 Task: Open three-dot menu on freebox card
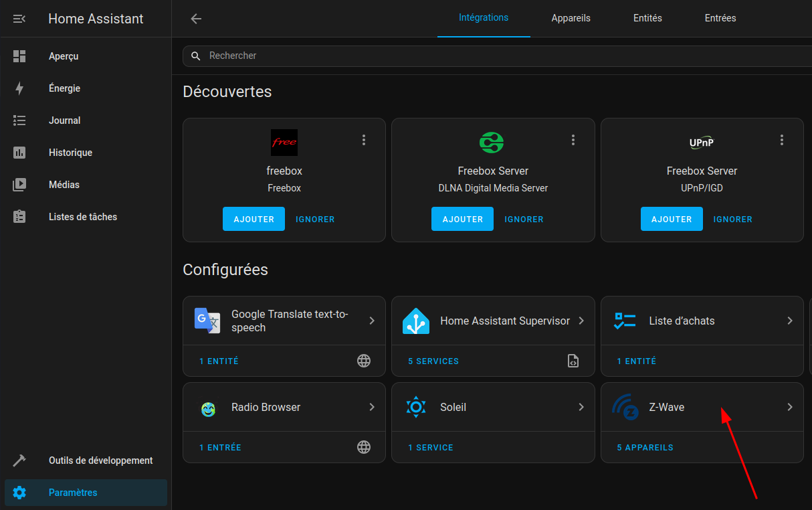tap(364, 140)
